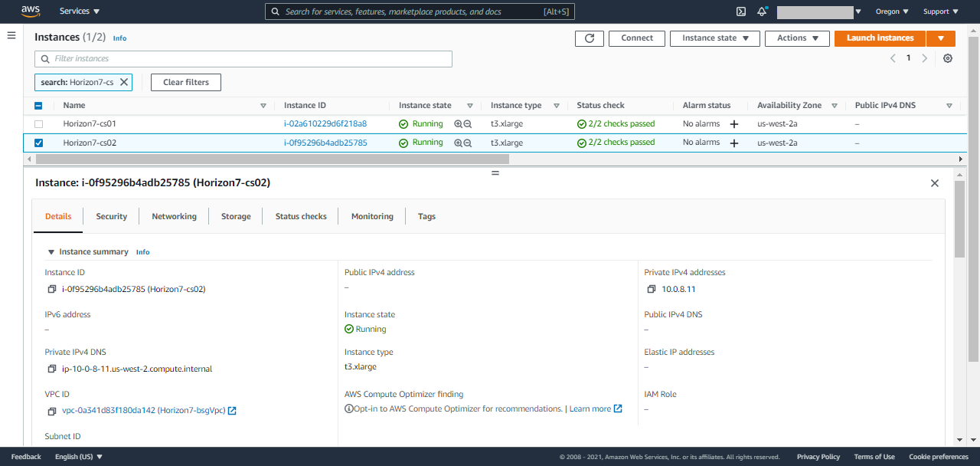The image size is (980, 466).
Task: Collapse the Instance summary section
Action: pyautogui.click(x=51, y=251)
